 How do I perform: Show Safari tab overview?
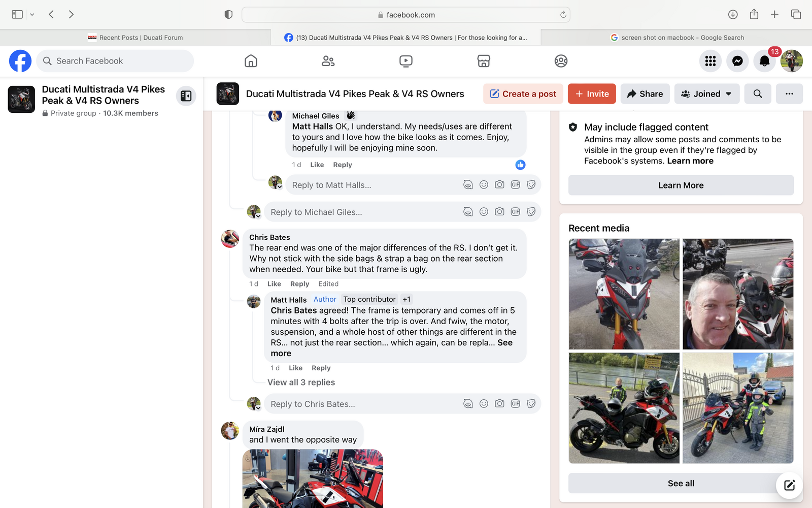click(796, 15)
